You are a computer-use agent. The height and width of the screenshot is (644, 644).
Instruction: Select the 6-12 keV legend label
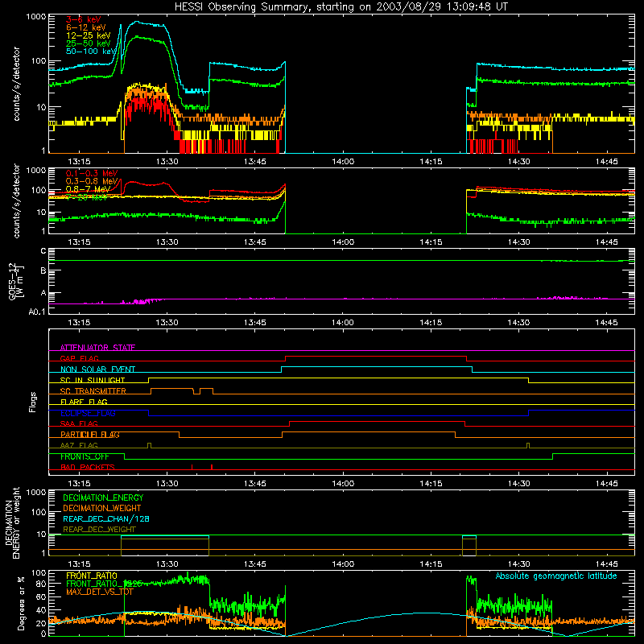click(86, 27)
